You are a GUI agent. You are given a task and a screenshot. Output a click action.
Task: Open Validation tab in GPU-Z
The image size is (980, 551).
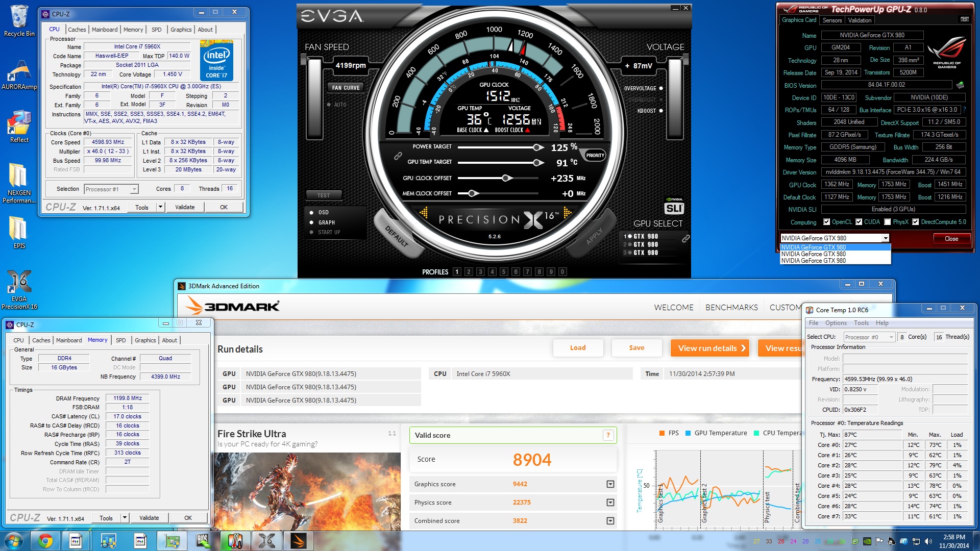pyautogui.click(x=860, y=20)
